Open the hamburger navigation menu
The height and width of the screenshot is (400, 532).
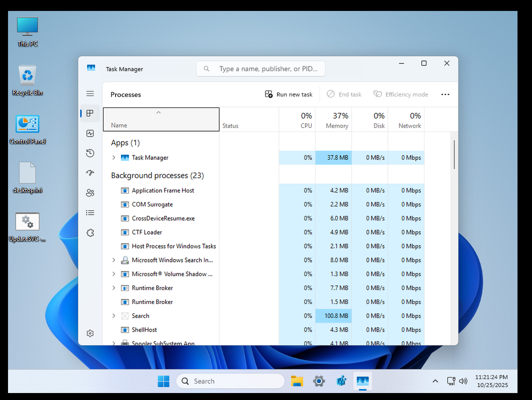pyautogui.click(x=90, y=93)
